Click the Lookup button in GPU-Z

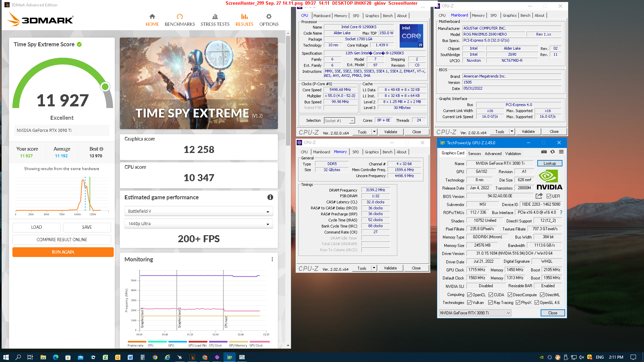(x=549, y=163)
